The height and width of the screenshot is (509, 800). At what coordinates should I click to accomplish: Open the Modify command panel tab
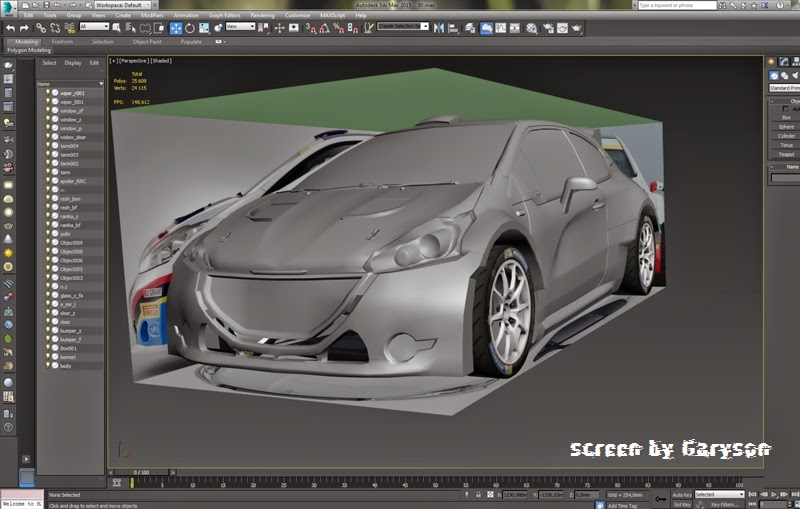pos(786,61)
